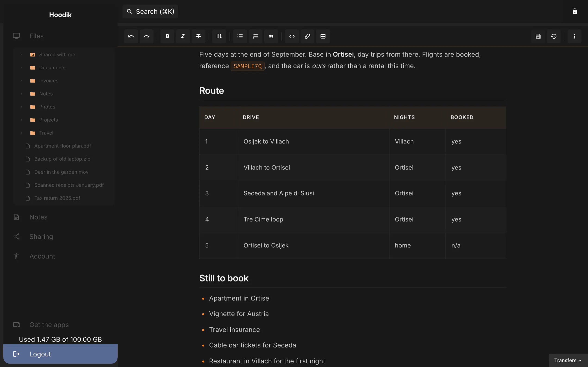Click the Get the apps devices icon
This screenshot has height=367, width=588.
[16, 324]
